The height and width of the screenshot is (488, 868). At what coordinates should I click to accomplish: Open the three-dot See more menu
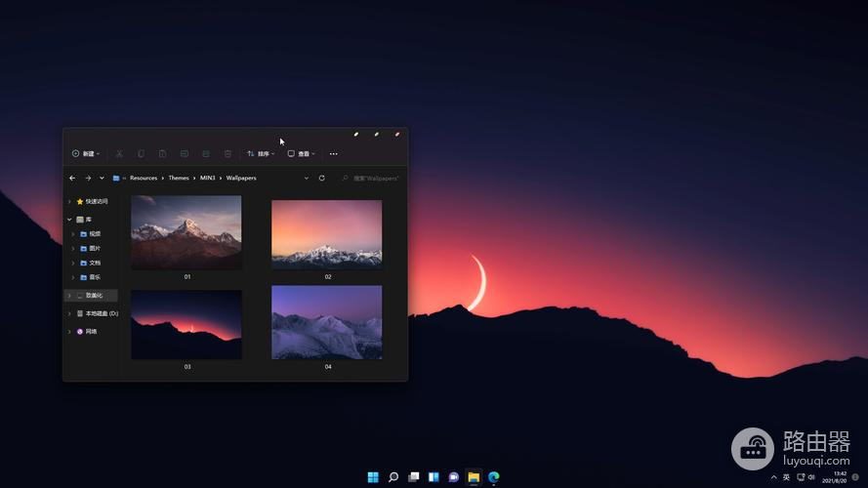point(333,153)
